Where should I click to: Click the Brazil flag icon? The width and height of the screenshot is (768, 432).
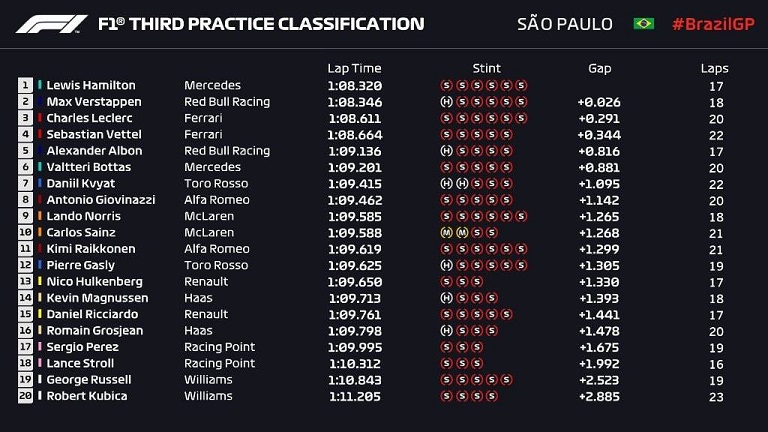[x=644, y=24]
